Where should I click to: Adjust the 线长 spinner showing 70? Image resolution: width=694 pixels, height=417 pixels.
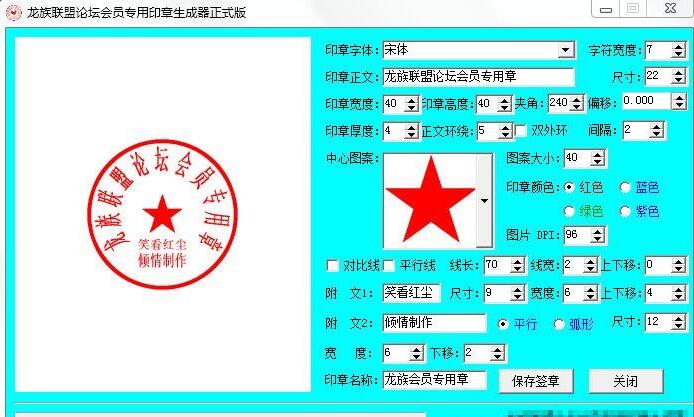coord(517,266)
